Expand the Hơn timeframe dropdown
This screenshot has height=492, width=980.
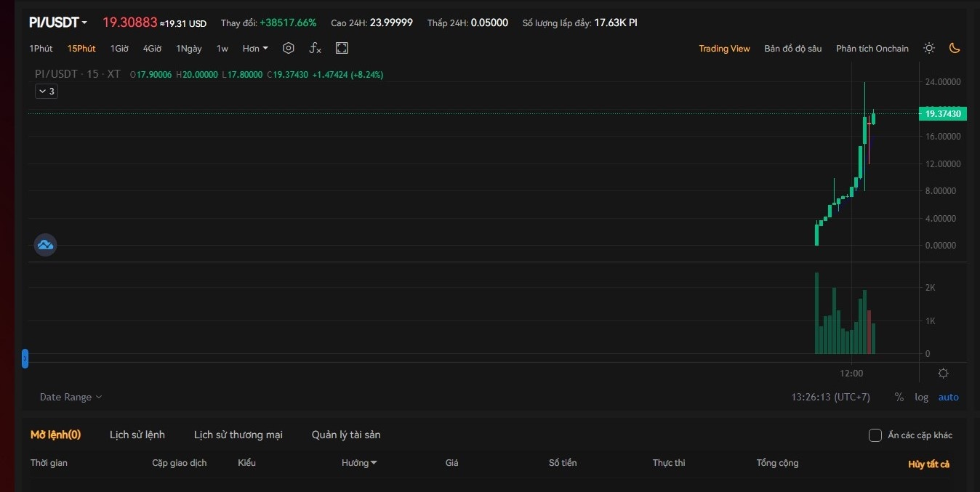pos(255,49)
